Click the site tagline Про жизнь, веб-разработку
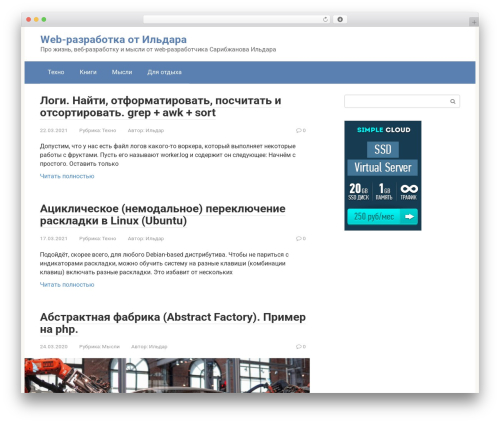 (158, 49)
